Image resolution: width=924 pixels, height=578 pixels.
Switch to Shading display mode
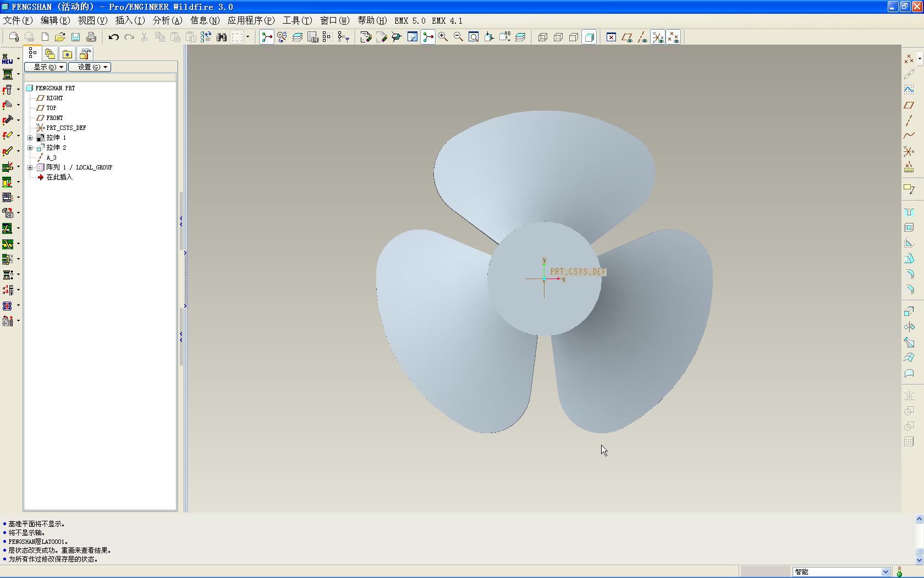(x=588, y=37)
